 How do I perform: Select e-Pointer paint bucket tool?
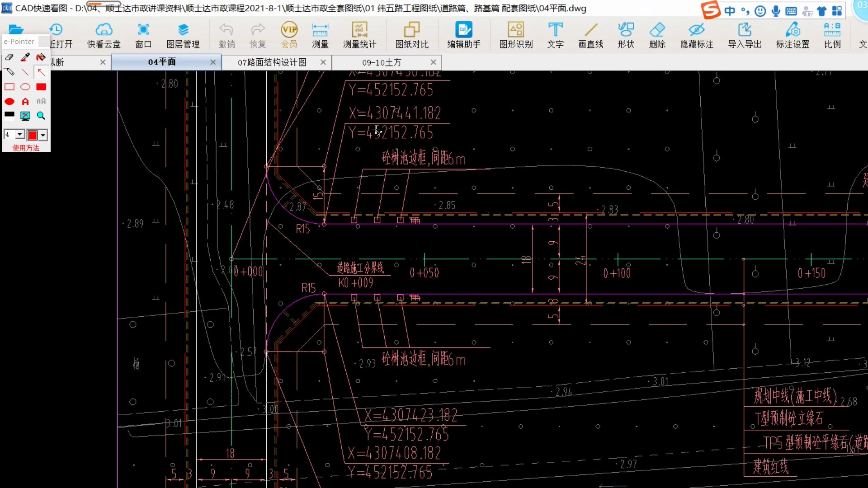click(x=41, y=57)
